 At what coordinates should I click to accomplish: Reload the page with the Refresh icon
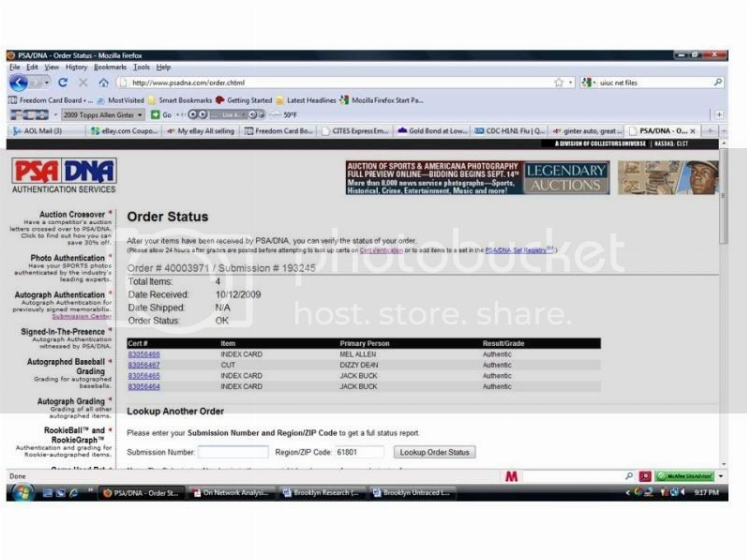(63, 83)
